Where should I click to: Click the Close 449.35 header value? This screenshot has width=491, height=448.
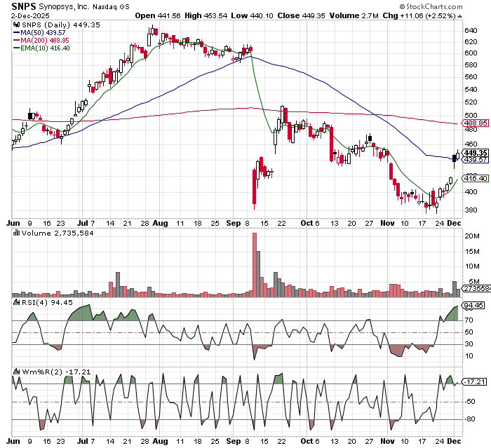tap(301, 15)
